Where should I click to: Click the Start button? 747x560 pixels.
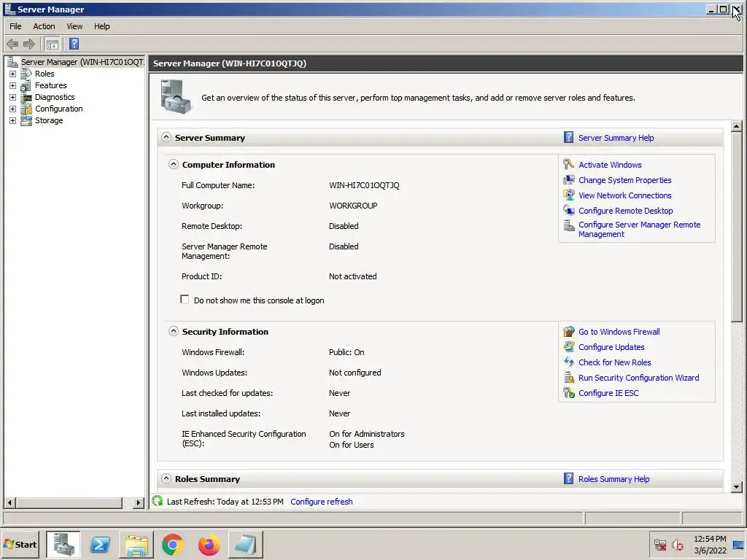coord(20,544)
